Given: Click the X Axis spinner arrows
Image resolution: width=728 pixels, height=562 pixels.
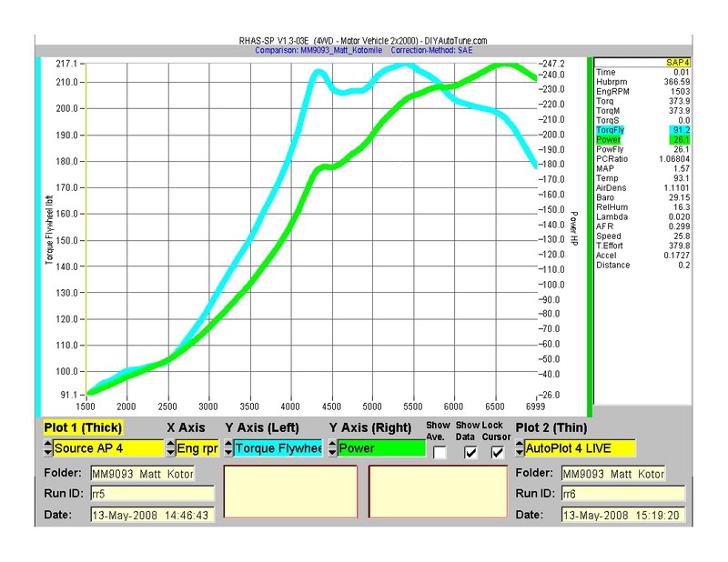Looking at the screenshot, I should (x=171, y=448).
